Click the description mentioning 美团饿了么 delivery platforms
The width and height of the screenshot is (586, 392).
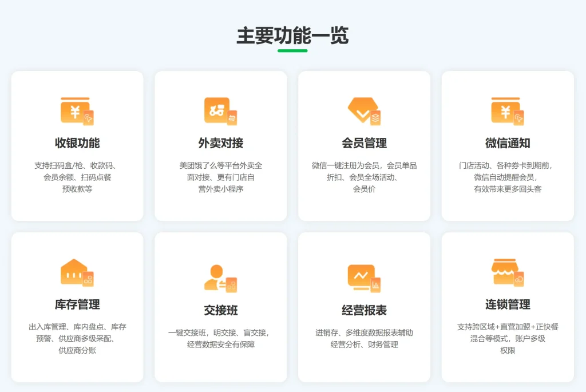point(220,177)
